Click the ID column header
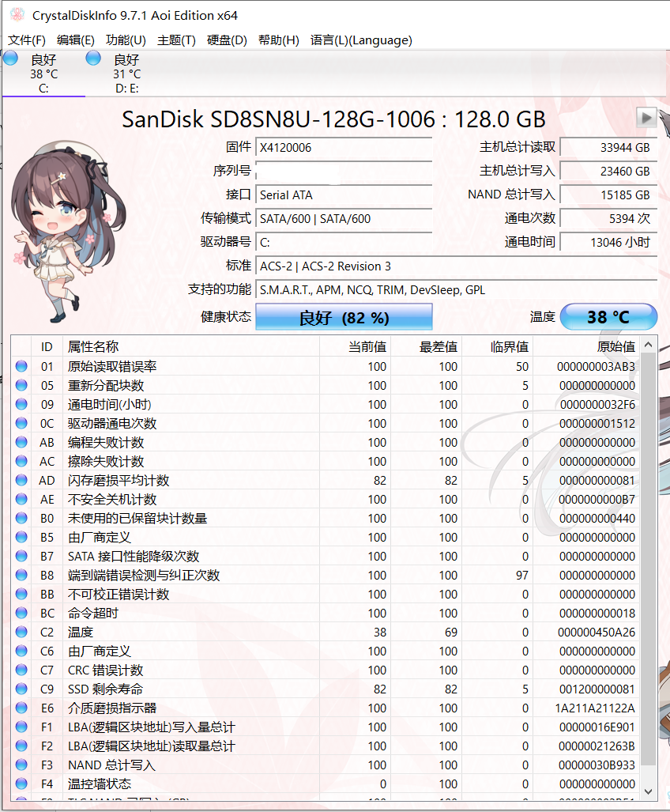670x812 pixels. pyautogui.click(x=47, y=346)
